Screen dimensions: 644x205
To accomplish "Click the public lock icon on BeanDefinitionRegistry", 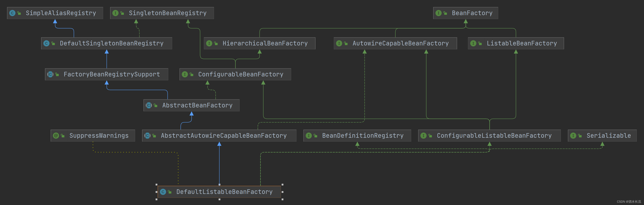I will pyautogui.click(x=315, y=136).
